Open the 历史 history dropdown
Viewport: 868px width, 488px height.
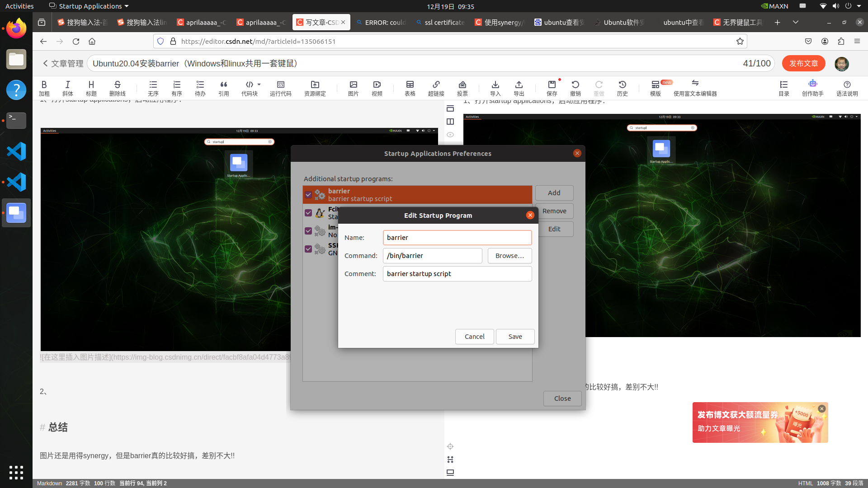click(x=623, y=87)
